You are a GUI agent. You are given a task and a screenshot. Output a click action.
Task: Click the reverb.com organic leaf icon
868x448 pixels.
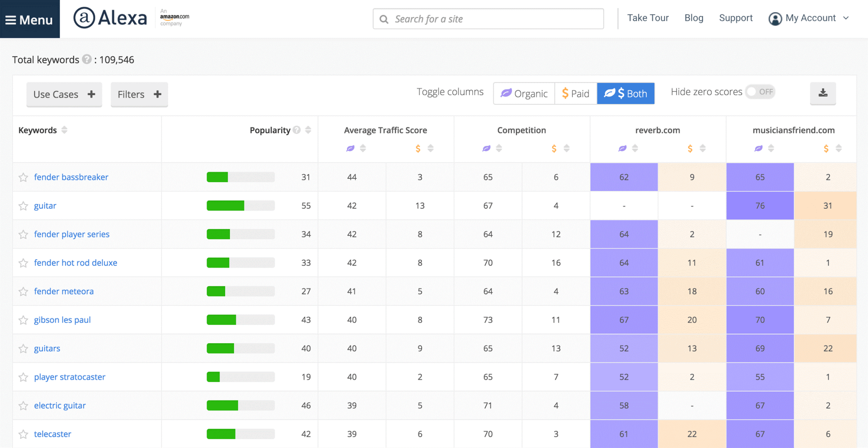[x=622, y=148]
